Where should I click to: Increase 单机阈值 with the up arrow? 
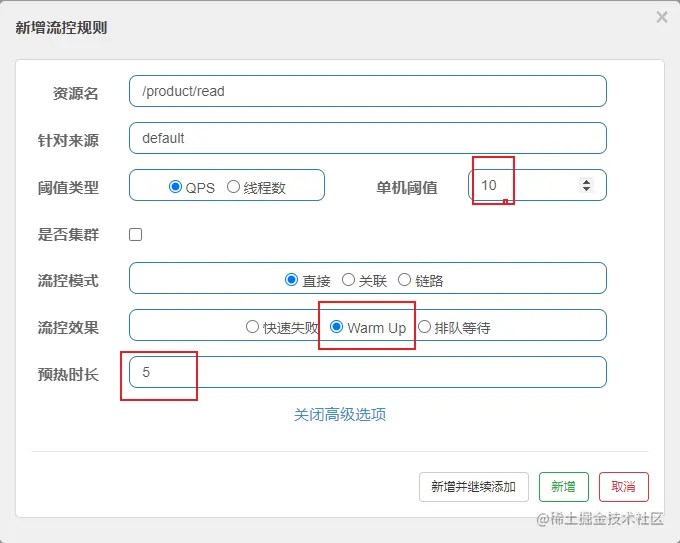pos(586,181)
